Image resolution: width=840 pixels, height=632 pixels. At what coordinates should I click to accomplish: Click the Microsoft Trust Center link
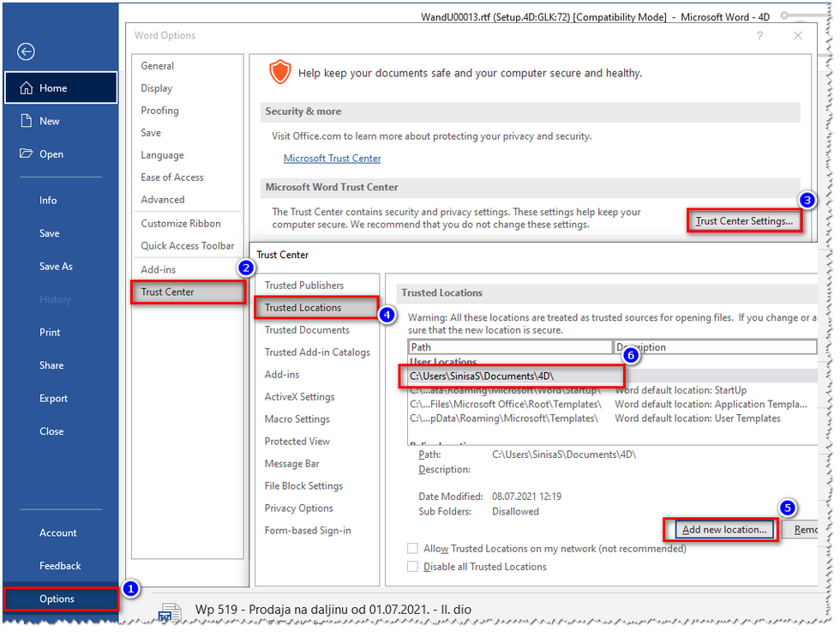pyautogui.click(x=333, y=159)
